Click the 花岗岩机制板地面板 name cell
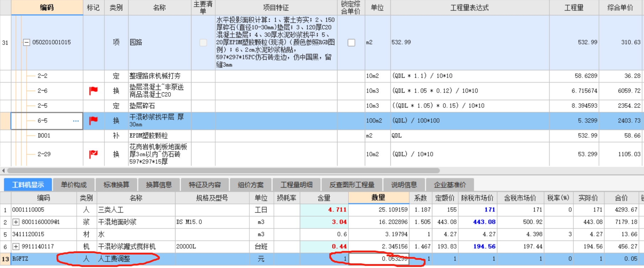Viewport: 644px width, 268px height. click(x=160, y=154)
